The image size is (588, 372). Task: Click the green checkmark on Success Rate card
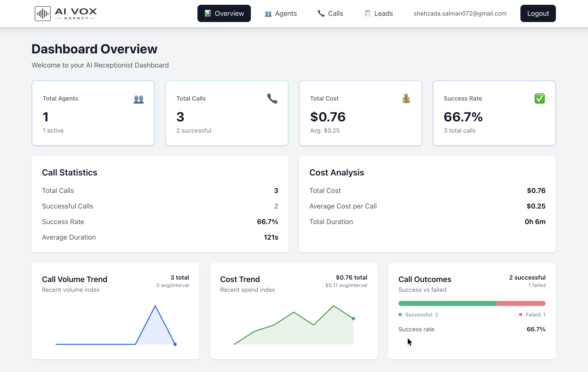click(540, 99)
